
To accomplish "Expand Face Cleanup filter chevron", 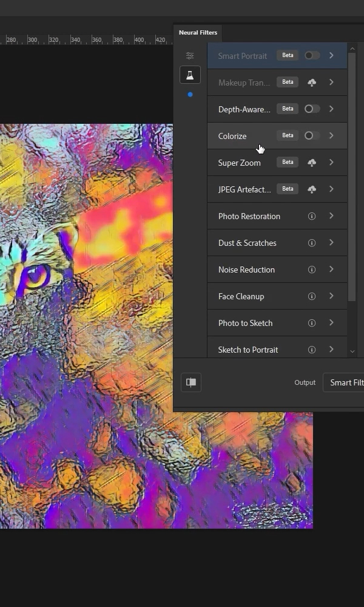I will 331,296.
